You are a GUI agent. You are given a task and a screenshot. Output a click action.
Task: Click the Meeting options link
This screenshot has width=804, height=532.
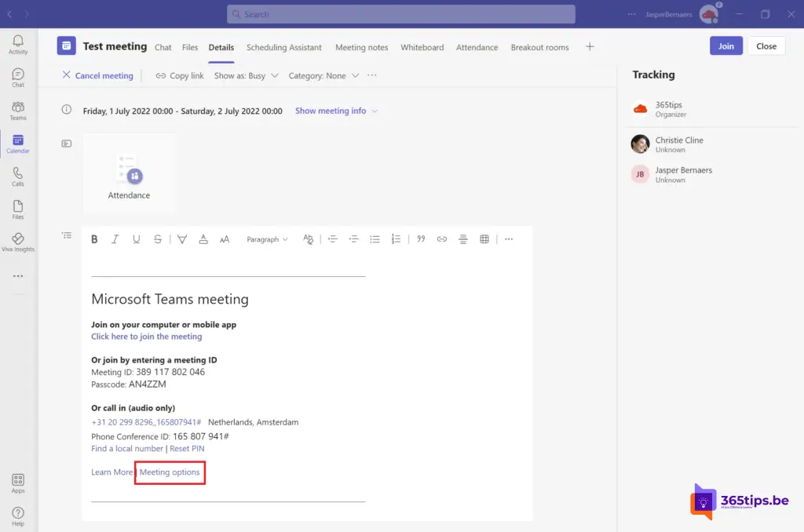click(170, 472)
